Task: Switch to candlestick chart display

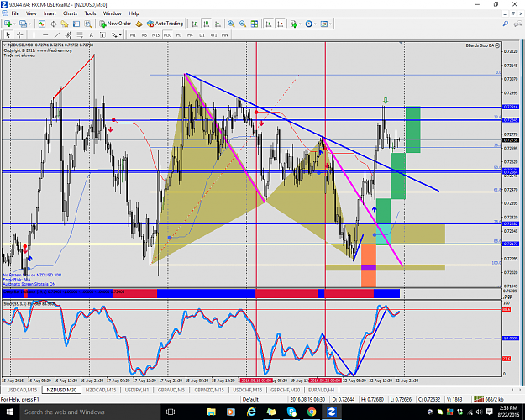Action: [x=207, y=24]
